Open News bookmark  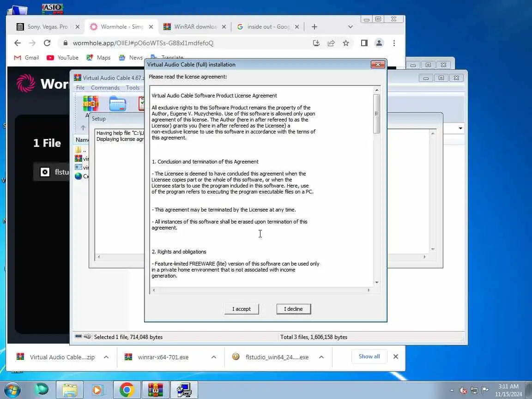pos(131,58)
